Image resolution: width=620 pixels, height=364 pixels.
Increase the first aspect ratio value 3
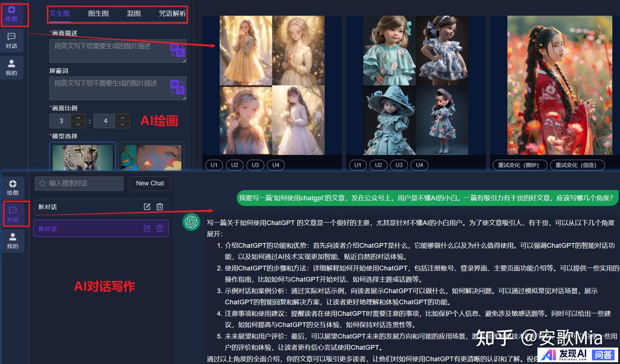[x=78, y=118]
